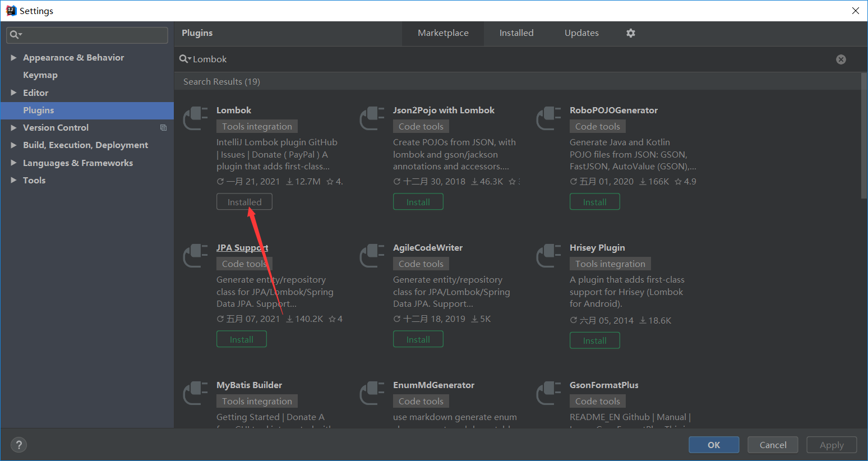
Task: Switch to the Marketplace tab
Action: coord(443,33)
